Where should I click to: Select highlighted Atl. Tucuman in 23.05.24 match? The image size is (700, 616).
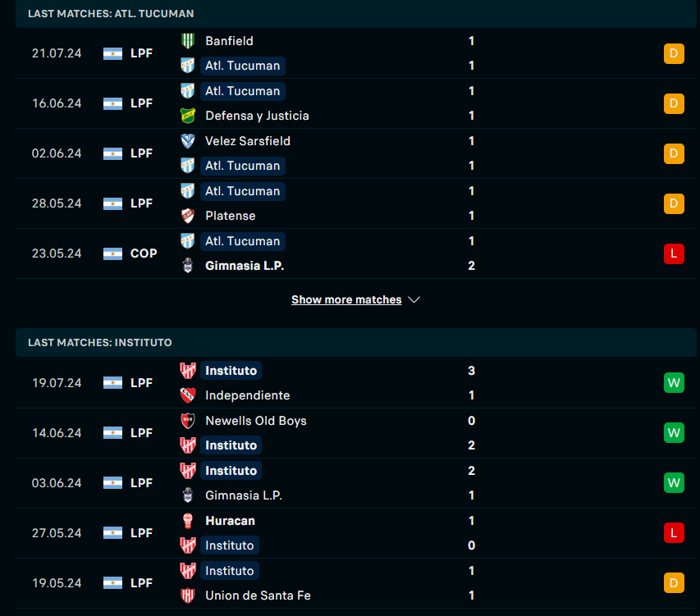coord(242,241)
